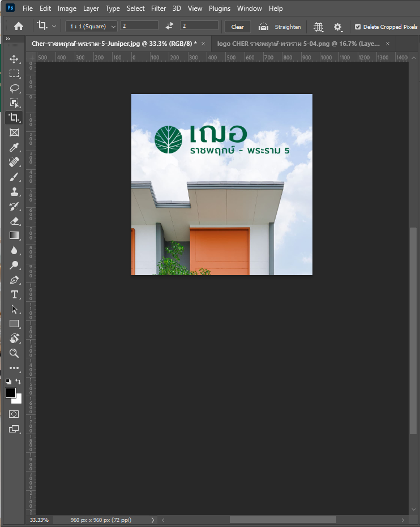The image size is (420, 527).
Task: Click the crop width ratio field
Action: coord(139,25)
